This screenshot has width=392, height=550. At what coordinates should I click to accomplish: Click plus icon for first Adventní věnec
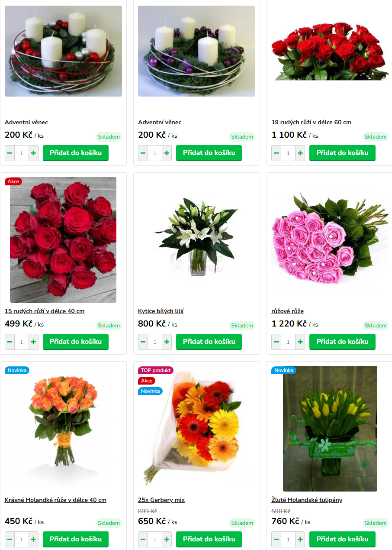coord(33,153)
